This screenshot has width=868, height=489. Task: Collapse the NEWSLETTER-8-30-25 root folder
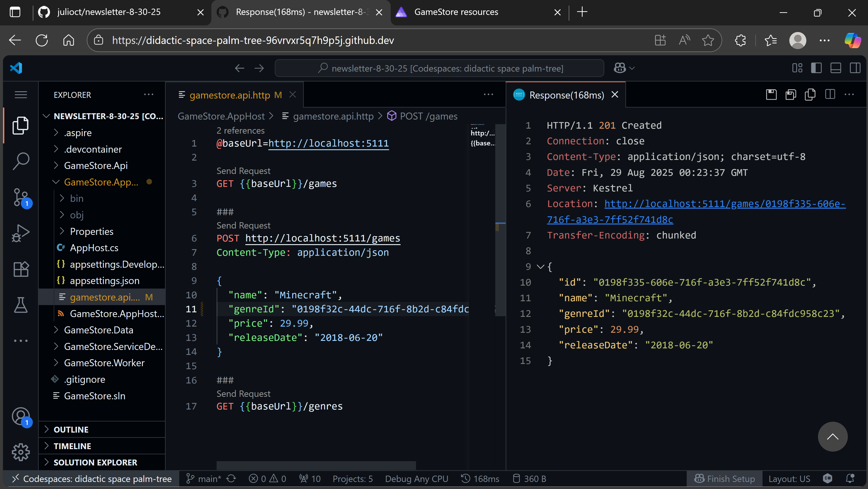click(102, 116)
